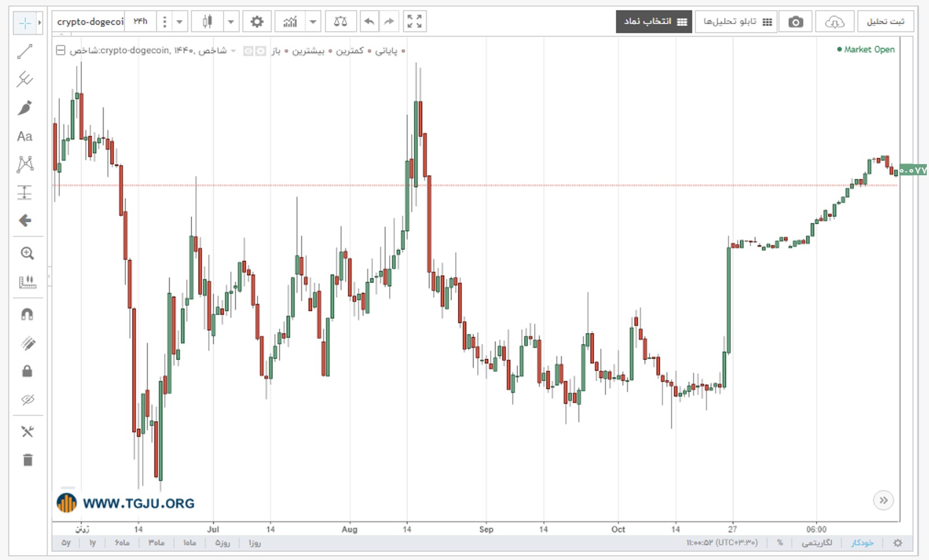Click the candlestick chart style icon
Viewport: 929px width, 560px height.
[207, 22]
